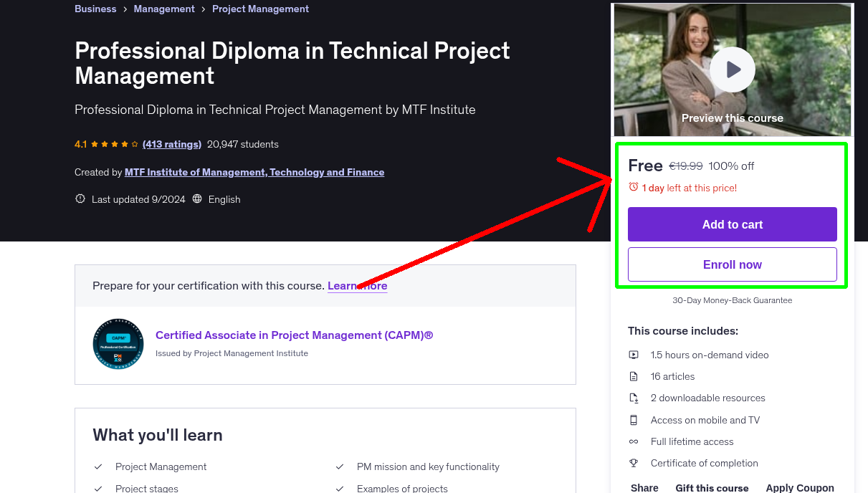
Task: Click the checkmark next to PM mission
Action: click(x=340, y=466)
